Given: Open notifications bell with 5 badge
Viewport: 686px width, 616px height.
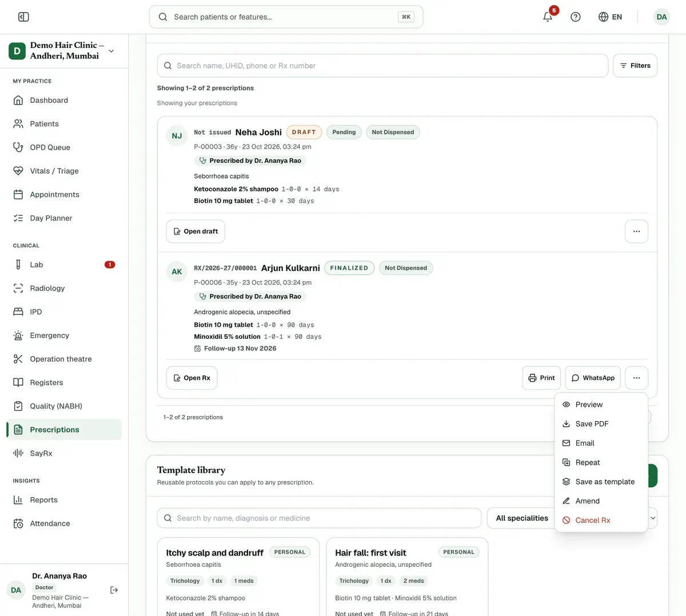Looking at the screenshot, I should [548, 17].
